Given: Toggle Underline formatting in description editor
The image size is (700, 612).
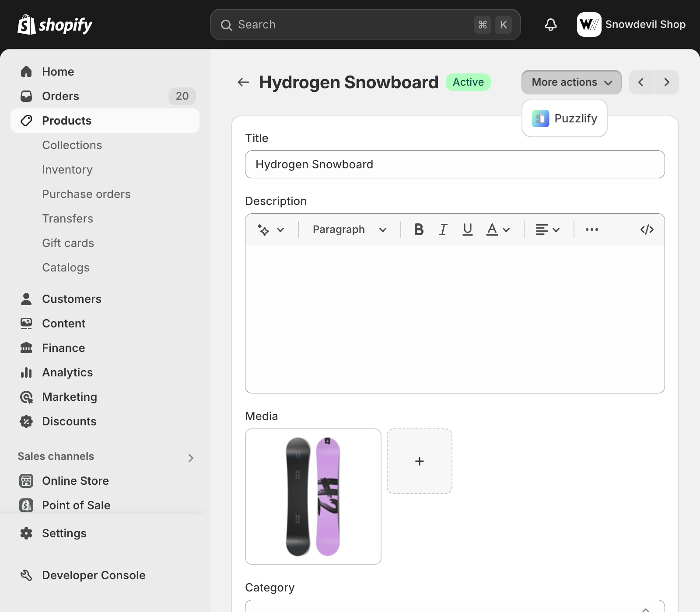Looking at the screenshot, I should (467, 229).
